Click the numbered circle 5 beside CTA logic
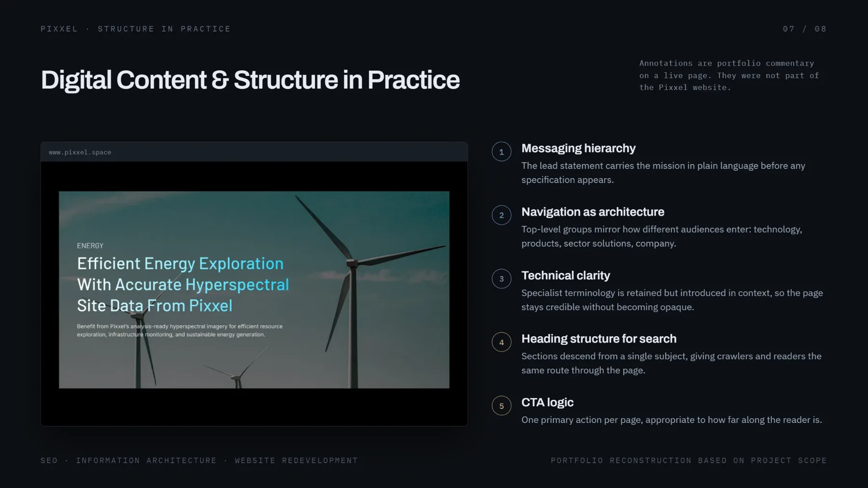The width and height of the screenshot is (868, 488). click(x=502, y=406)
